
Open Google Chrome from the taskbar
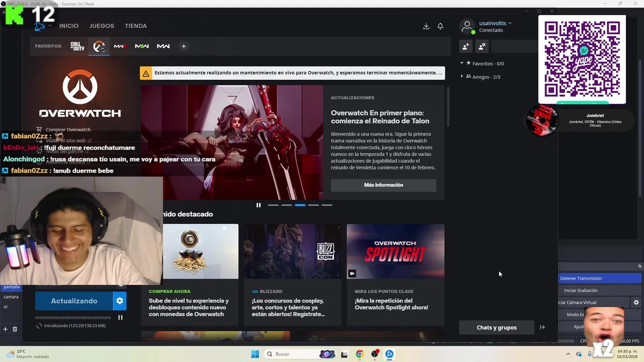point(359,354)
